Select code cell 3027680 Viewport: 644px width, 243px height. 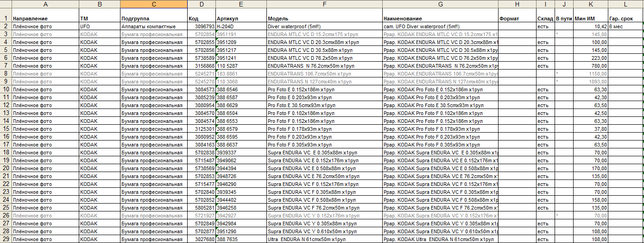click(202, 239)
